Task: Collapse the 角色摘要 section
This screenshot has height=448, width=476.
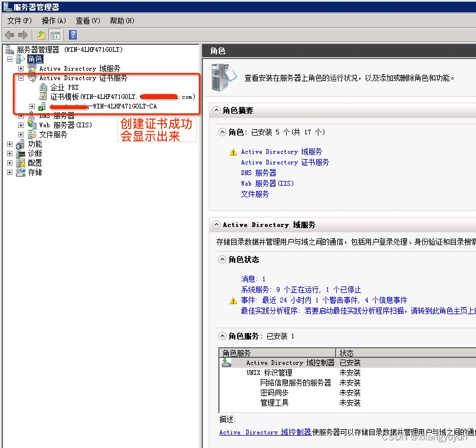Action: point(216,110)
